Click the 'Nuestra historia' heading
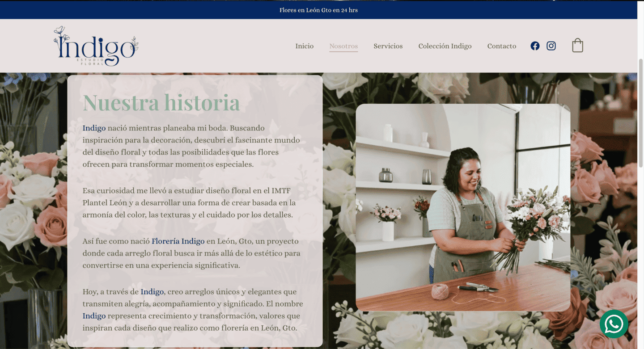644x349 pixels. [161, 102]
